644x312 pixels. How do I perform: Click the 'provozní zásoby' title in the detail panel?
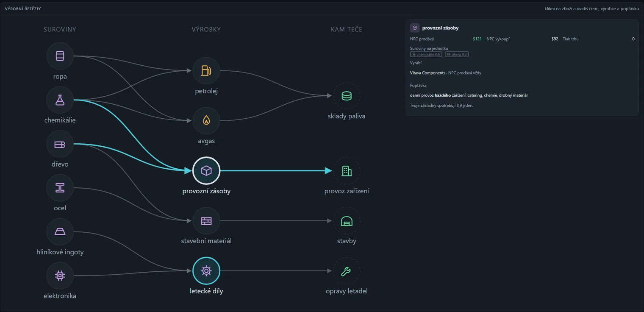(440, 28)
